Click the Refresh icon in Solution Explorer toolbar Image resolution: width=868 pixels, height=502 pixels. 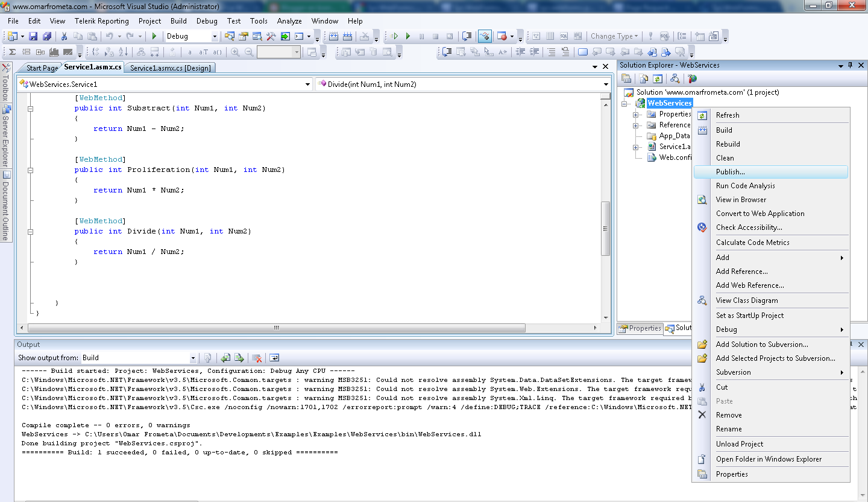point(658,78)
